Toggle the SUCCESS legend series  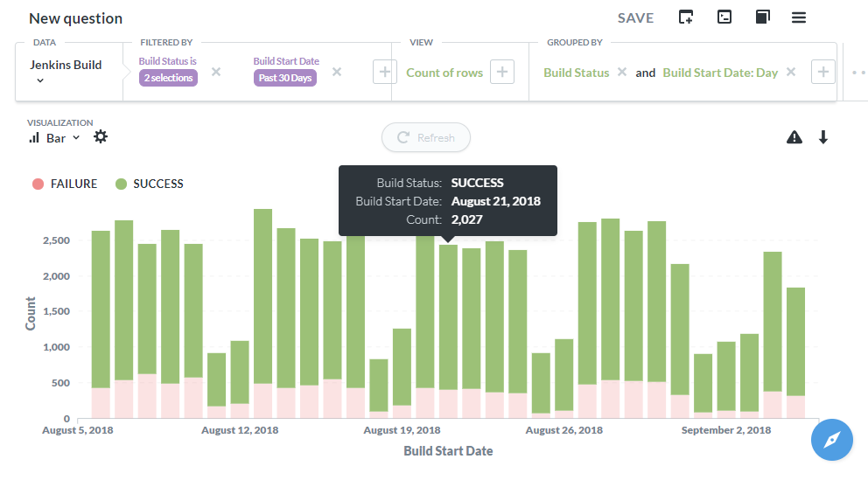tap(150, 184)
